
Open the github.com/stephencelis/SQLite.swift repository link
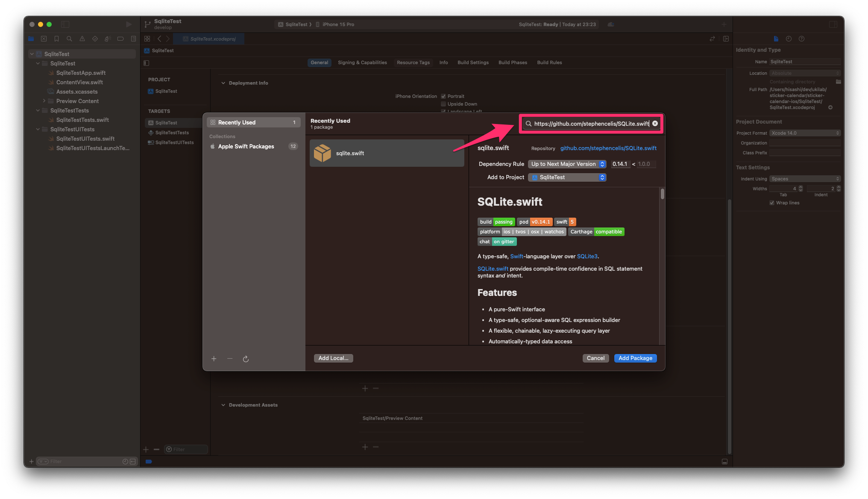point(608,148)
